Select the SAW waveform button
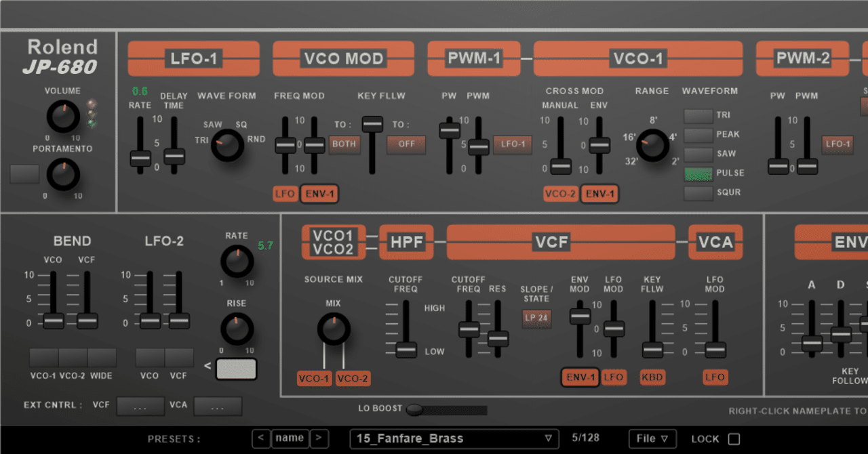868x454 pixels. point(698,154)
